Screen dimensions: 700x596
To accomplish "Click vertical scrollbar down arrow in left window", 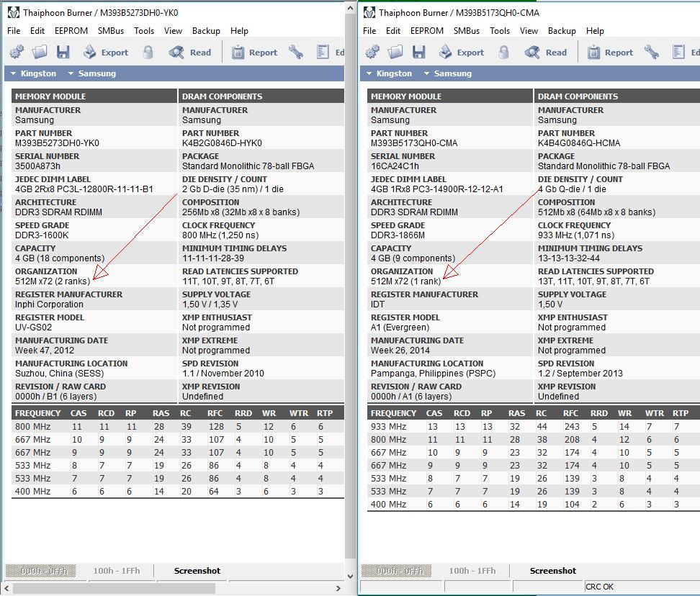I will tap(351, 576).
